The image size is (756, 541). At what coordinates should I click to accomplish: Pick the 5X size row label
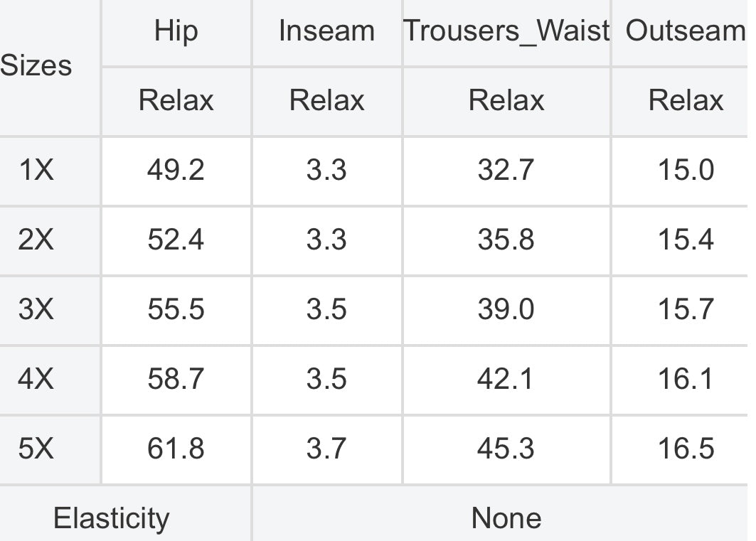pos(36,449)
